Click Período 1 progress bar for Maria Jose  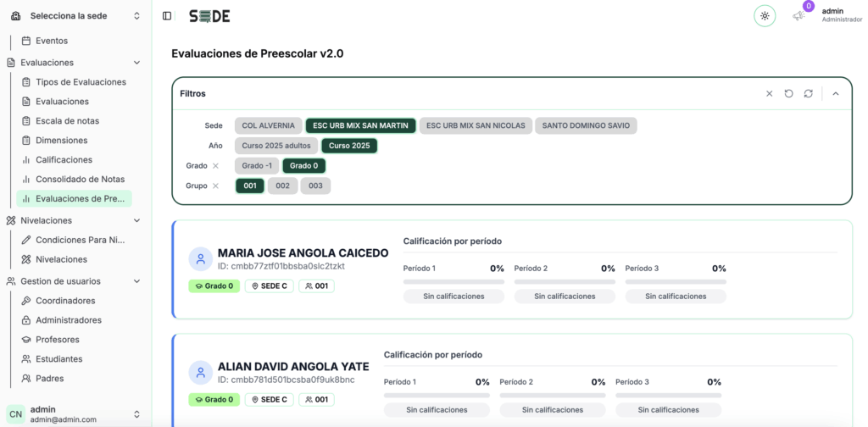pyautogui.click(x=453, y=281)
